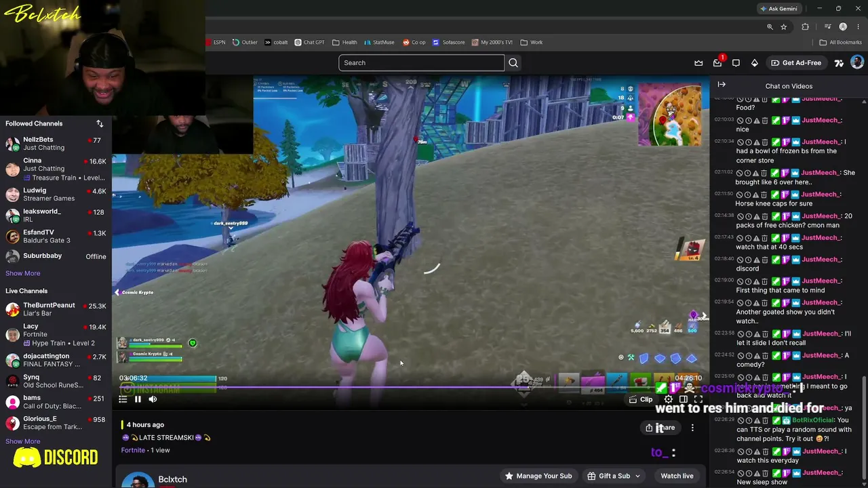Open Sofascore bookmark
The height and width of the screenshot is (488, 868).
(x=449, y=42)
